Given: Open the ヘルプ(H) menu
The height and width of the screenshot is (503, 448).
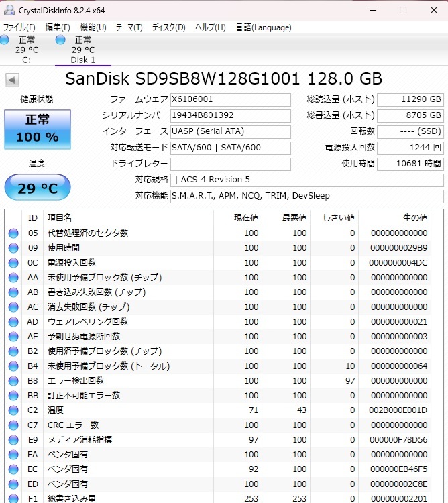Looking at the screenshot, I should tap(211, 27).
